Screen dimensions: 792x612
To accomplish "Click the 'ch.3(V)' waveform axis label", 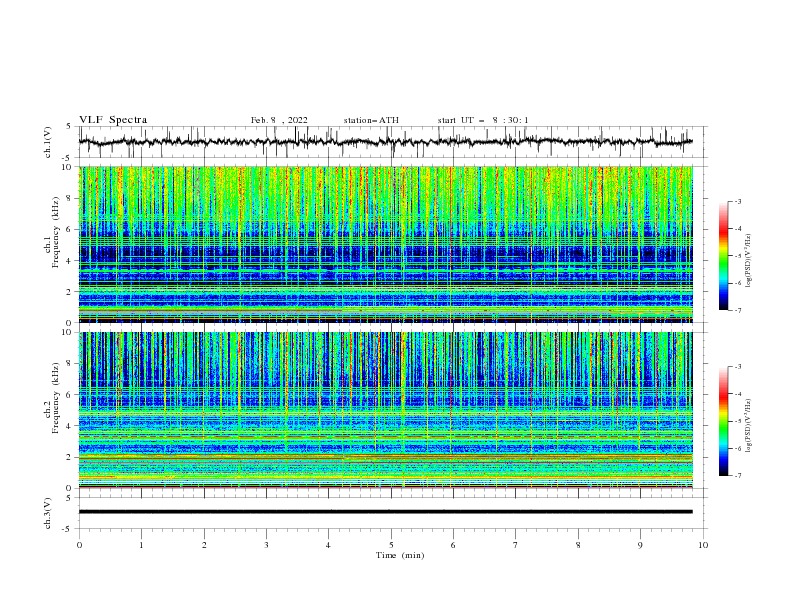I will click(x=48, y=513).
